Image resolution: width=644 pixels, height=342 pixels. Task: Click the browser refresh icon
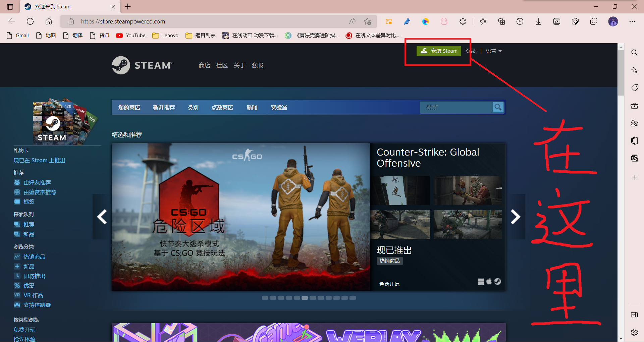[x=30, y=21]
